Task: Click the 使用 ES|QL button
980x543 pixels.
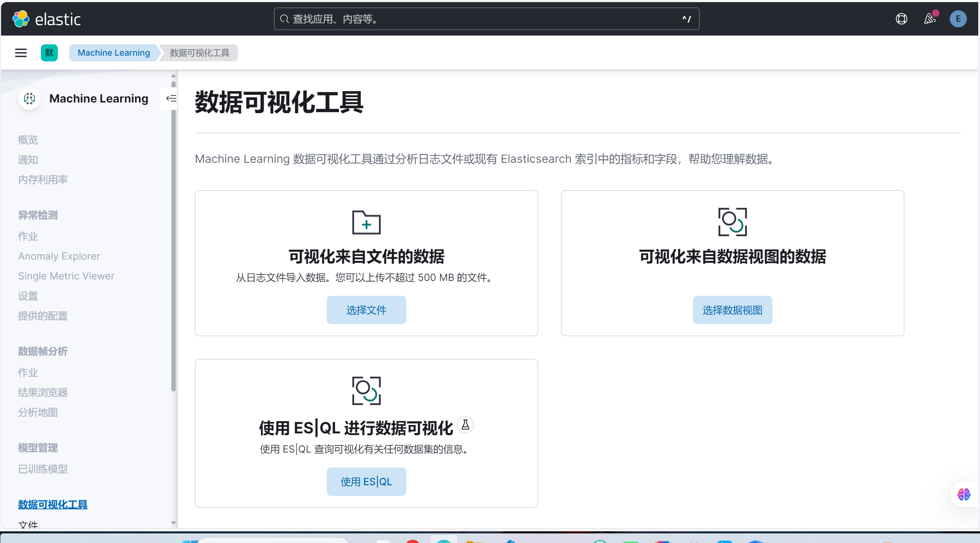Action: (366, 481)
